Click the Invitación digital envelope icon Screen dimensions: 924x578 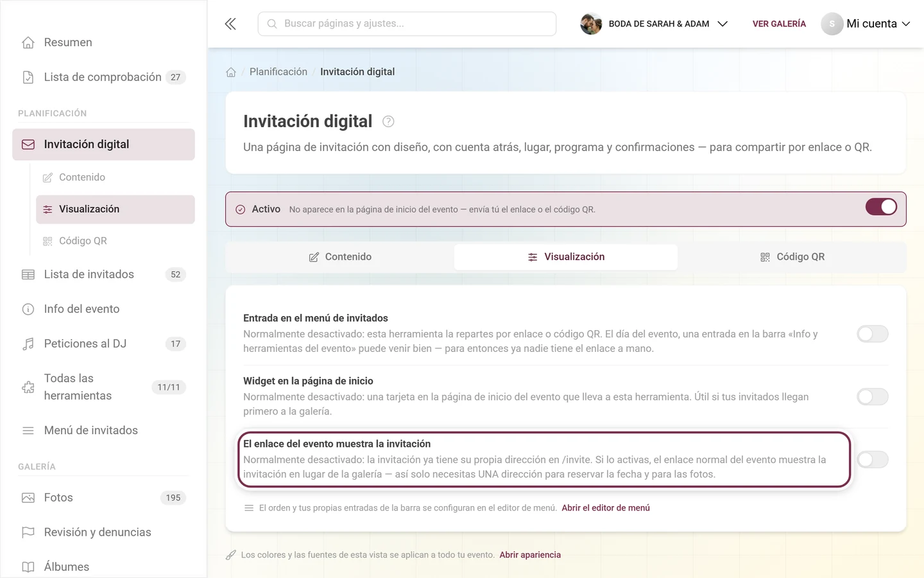(x=28, y=144)
